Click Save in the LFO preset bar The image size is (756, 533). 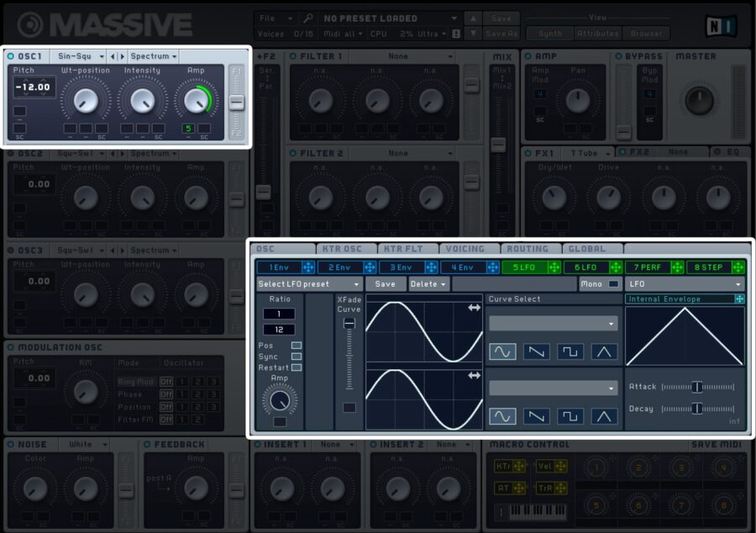click(x=386, y=283)
